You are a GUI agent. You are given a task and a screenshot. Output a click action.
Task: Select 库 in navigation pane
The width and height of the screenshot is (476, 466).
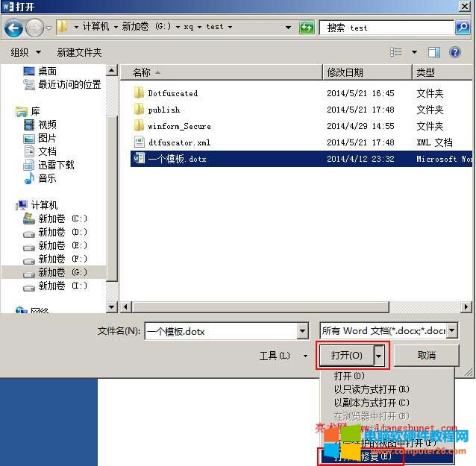click(28, 111)
